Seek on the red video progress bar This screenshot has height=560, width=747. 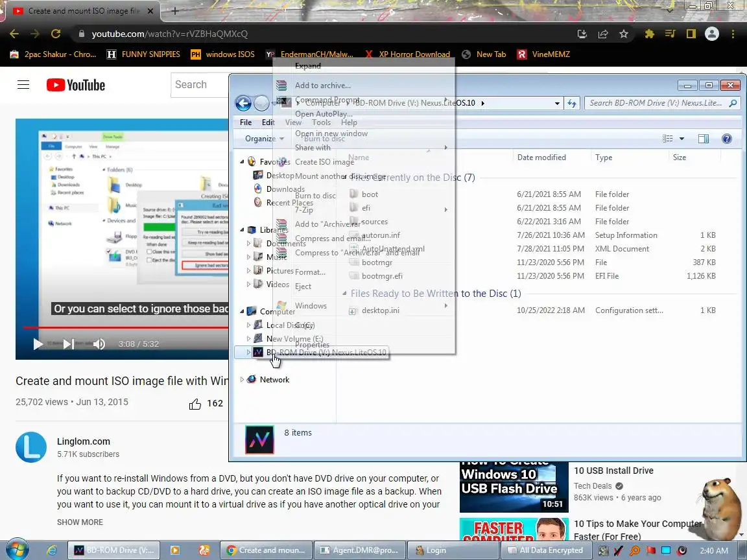tap(126, 327)
